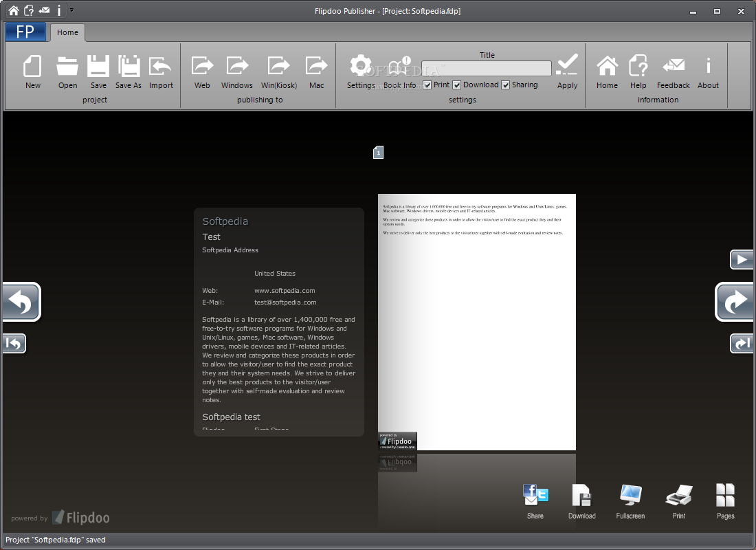Click the Softpedia test heading

coord(231,417)
